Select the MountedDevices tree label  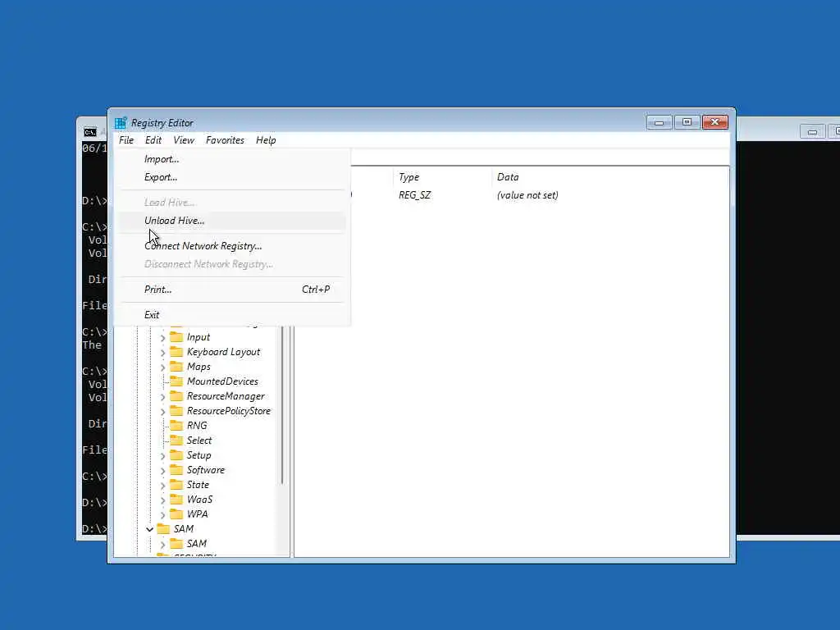tap(222, 381)
